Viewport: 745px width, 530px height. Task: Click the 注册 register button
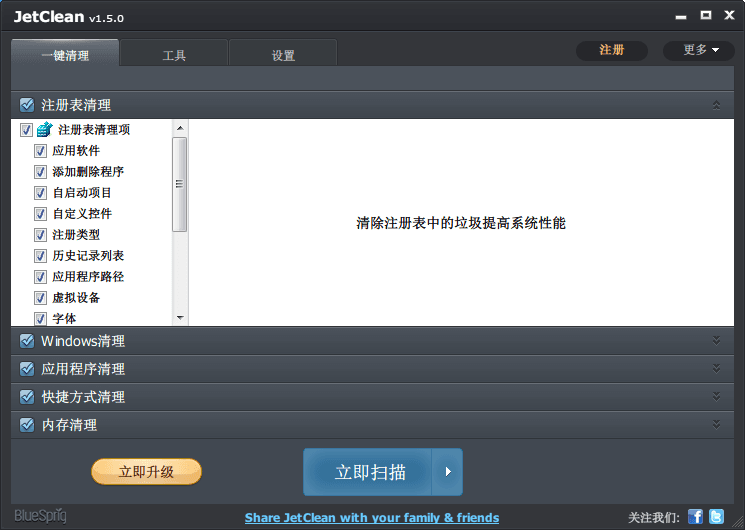click(x=612, y=50)
